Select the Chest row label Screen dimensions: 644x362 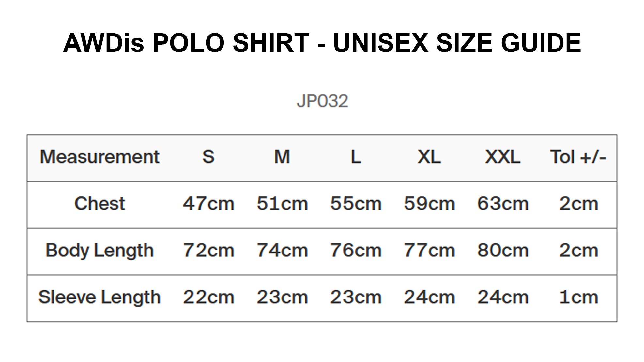pos(100,204)
